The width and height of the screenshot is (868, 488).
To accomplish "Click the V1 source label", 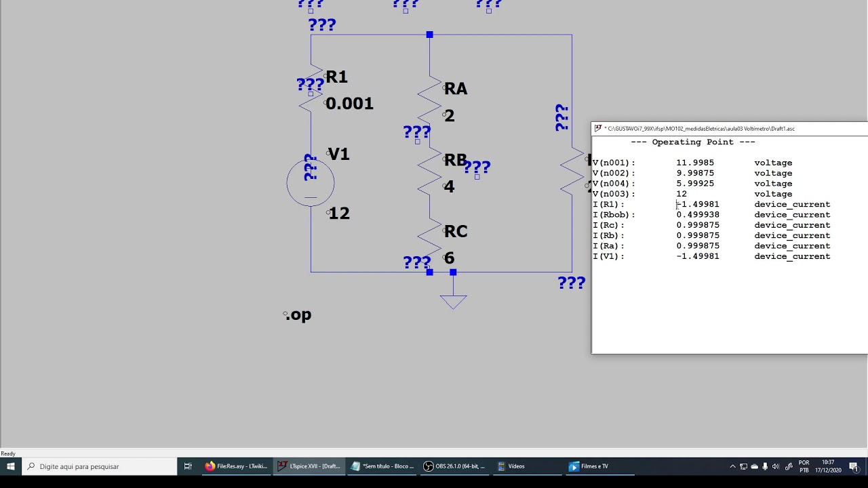I will click(x=338, y=155).
